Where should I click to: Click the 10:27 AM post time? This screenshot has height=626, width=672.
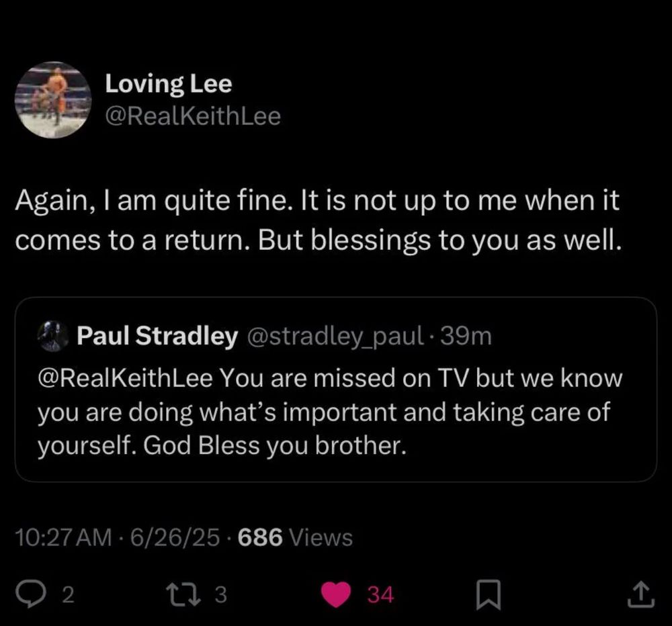pos(62,537)
